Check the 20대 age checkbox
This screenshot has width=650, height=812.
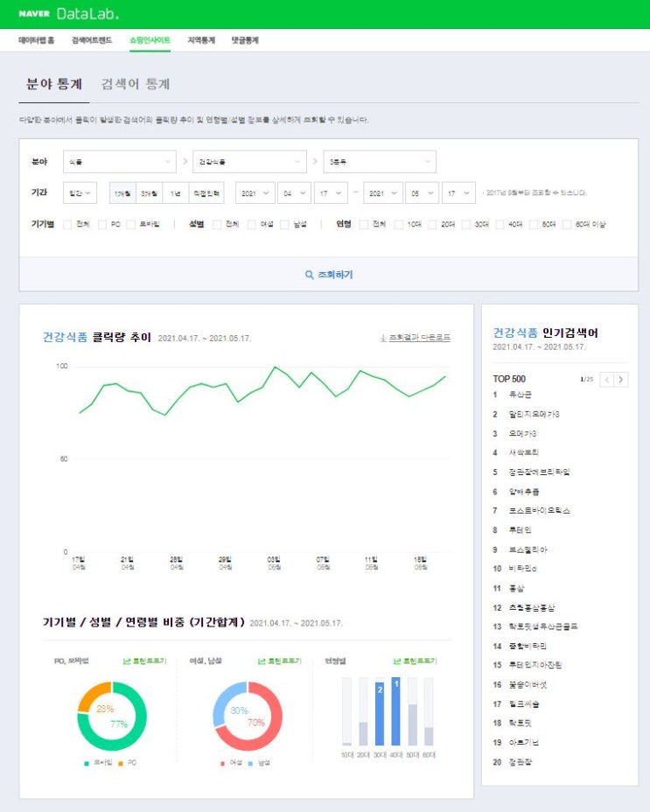[432, 224]
